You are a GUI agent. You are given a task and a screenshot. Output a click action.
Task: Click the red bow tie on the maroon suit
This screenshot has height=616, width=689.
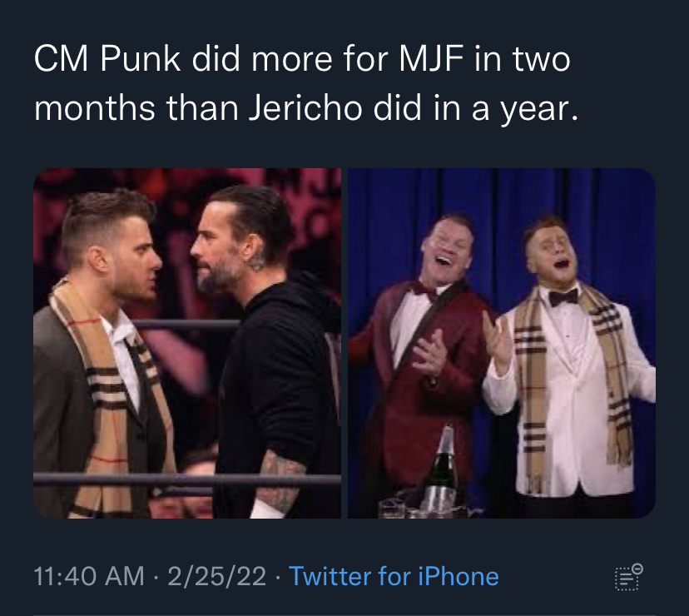click(424, 291)
